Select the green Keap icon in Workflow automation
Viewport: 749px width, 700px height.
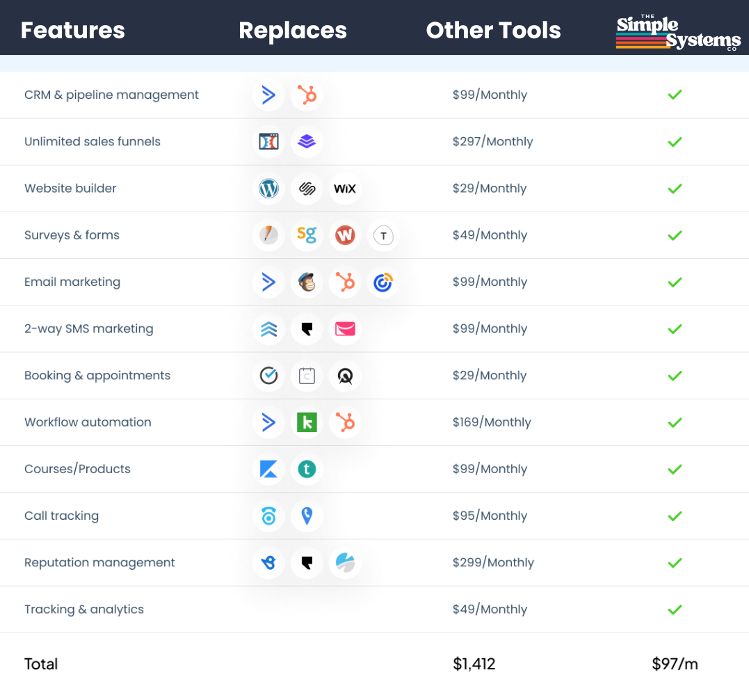(x=307, y=422)
